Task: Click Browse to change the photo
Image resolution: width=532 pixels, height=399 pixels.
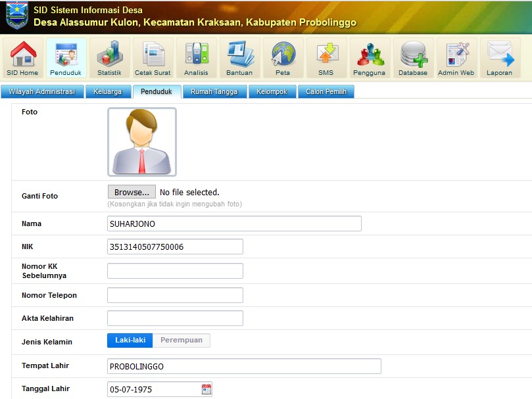Action: [x=131, y=192]
